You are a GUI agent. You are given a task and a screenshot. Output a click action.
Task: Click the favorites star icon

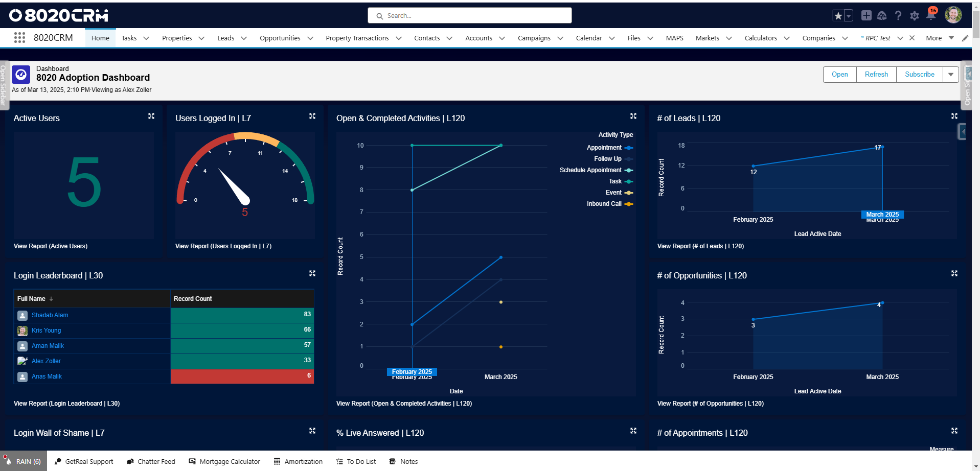point(837,15)
